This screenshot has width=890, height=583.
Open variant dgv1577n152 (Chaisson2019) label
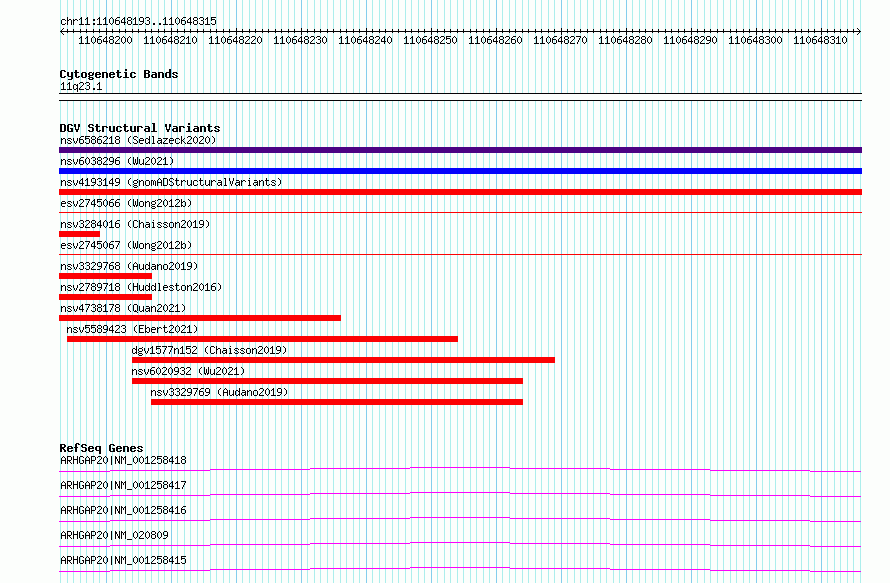[x=209, y=350]
